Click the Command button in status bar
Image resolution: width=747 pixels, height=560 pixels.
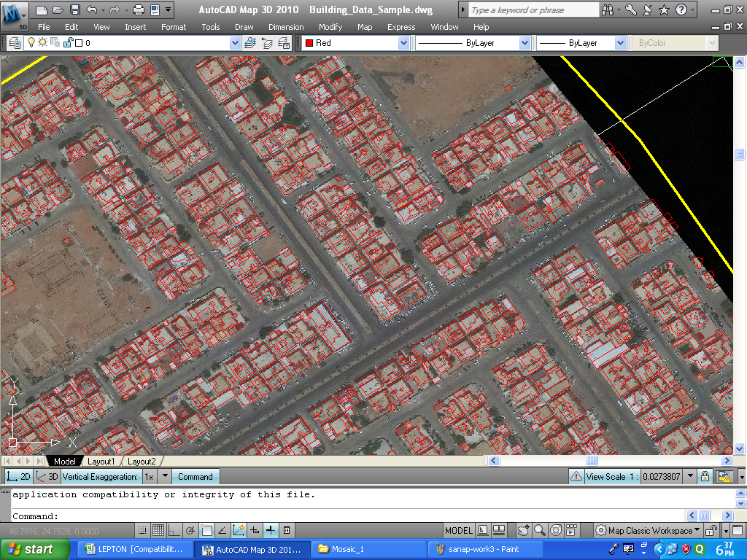pos(196,477)
